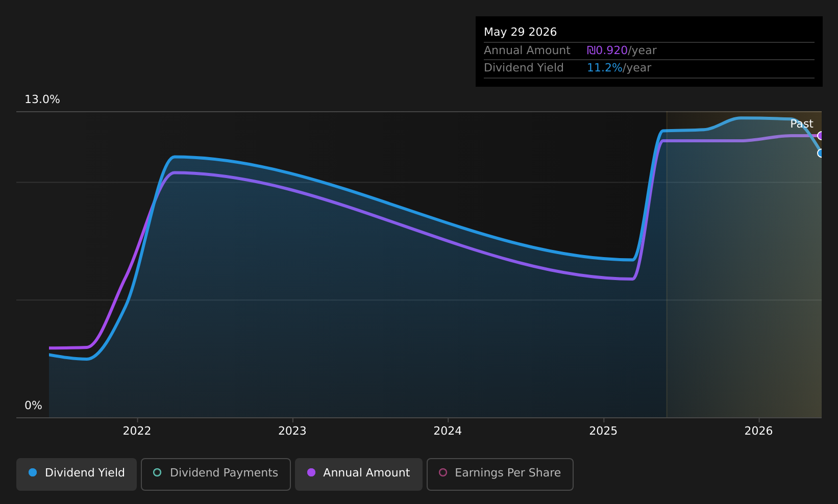Click the 'Annual Amount' tooltip row label
838x504 pixels.
527,51
